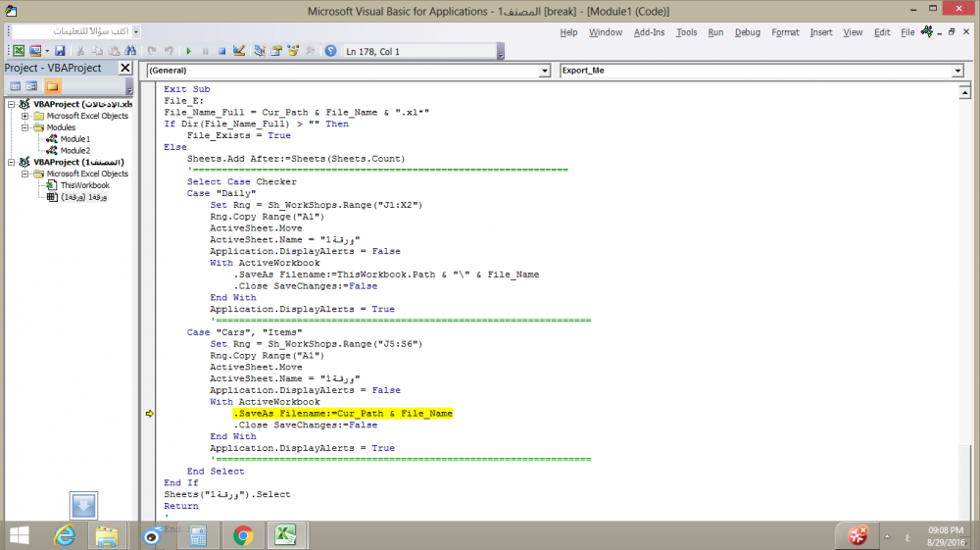Open the Tools menu

pos(686,32)
